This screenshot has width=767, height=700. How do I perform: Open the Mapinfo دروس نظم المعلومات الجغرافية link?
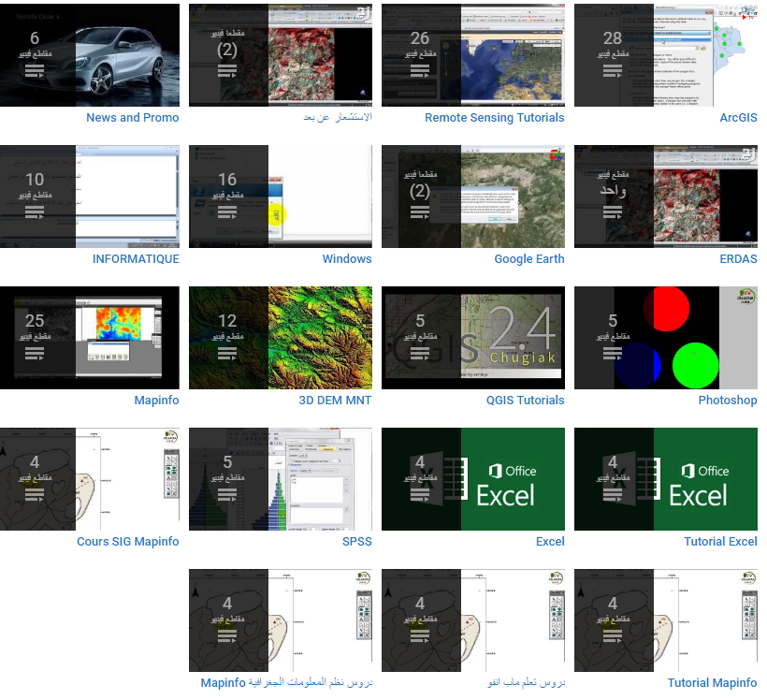click(286, 683)
